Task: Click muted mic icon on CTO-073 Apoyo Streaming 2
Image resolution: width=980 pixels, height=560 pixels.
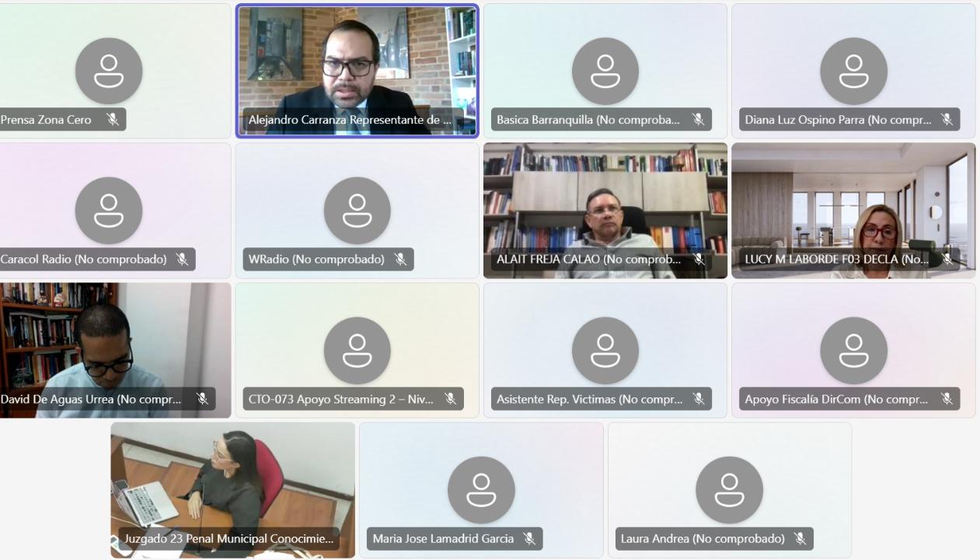Action: pos(450,399)
